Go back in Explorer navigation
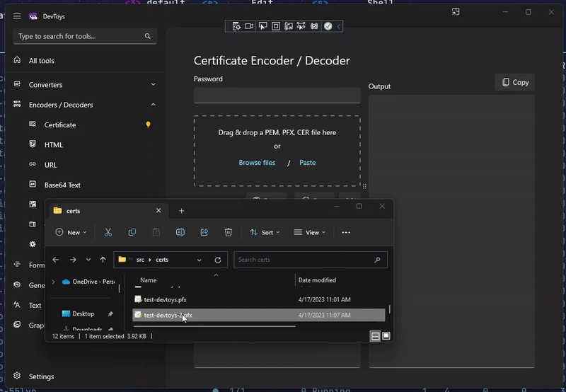This screenshot has width=566, height=392. pyautogui.click(x=56, y=260)
